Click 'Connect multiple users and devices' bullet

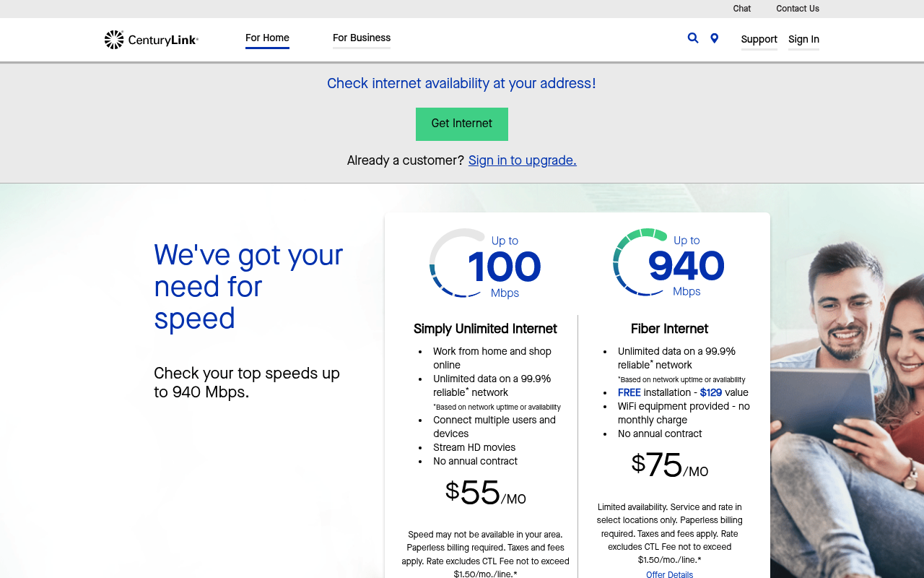[494, 427]
